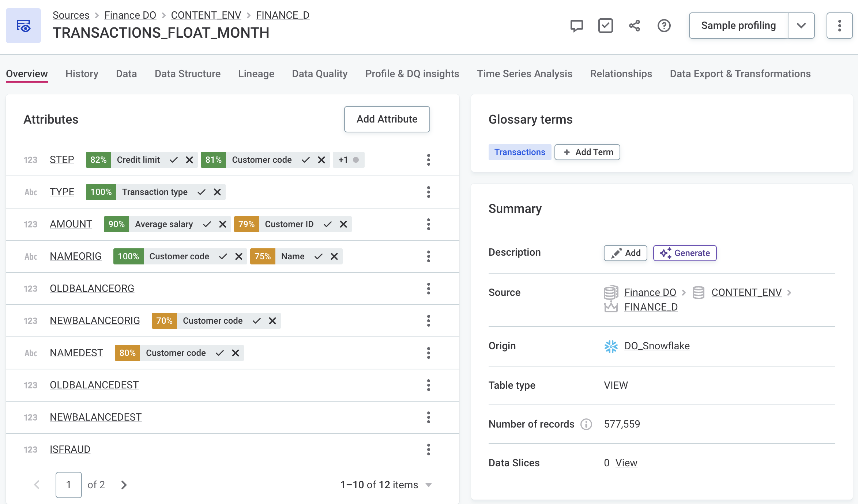Open the kebab menu for the STEP attribute
Image resolution: width=858 pixels, height=504 pixels.
[x=428, y=160]
